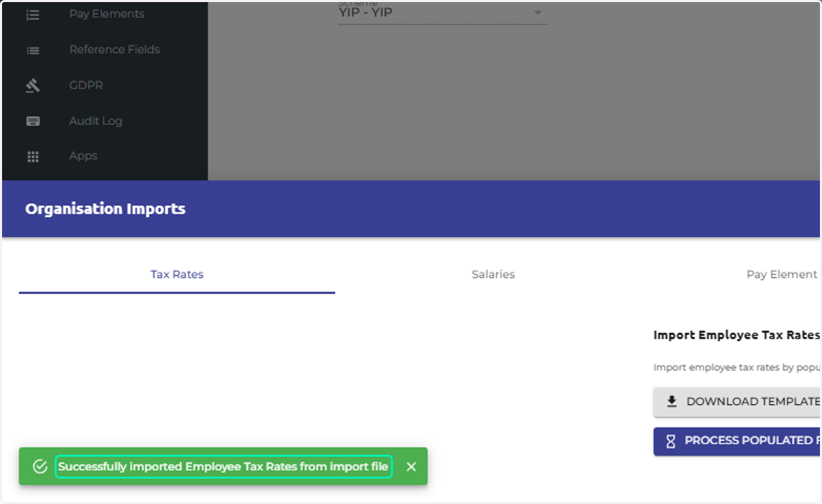Click the 'Successfully imported Employee Tax Rates' message
Screen dimensions: 822x504
223,466
